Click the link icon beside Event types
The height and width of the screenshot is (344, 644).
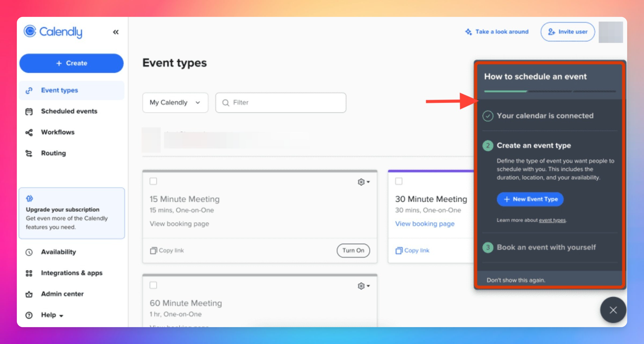tap(29, 90)
